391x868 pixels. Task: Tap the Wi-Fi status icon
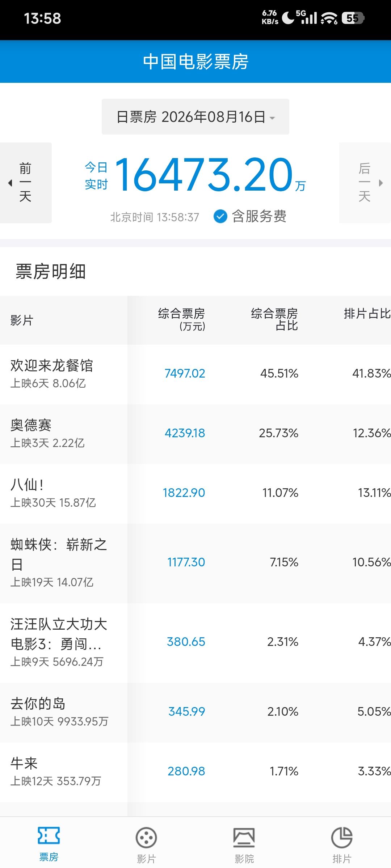(329, 18)
